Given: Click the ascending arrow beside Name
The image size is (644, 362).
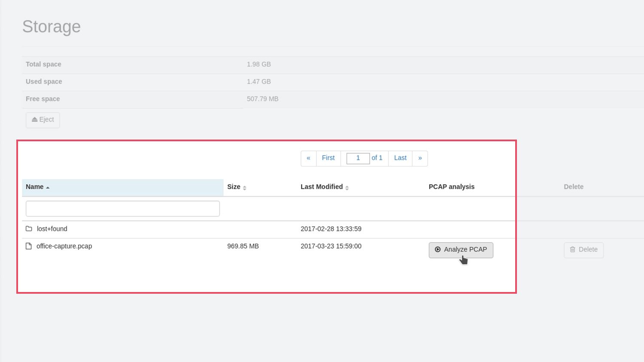Looking at the screenshot, I should coord(47,188).
